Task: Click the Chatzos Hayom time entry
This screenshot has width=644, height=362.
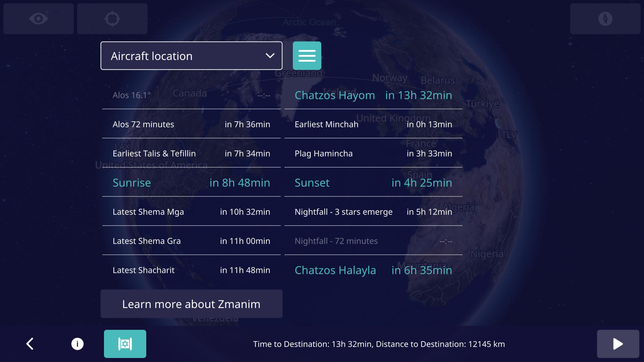Action: pyautogui.click(x=373, y=95)
